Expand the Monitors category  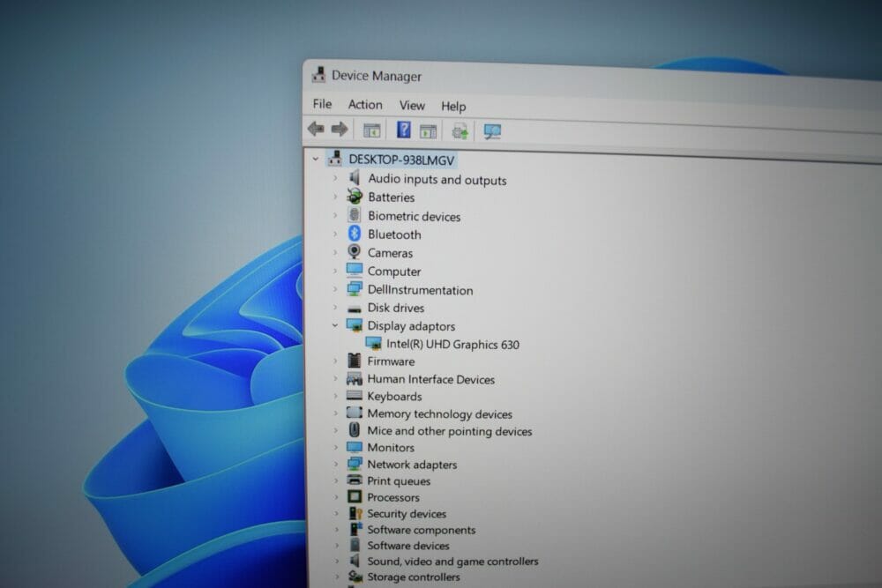point(336,447)
